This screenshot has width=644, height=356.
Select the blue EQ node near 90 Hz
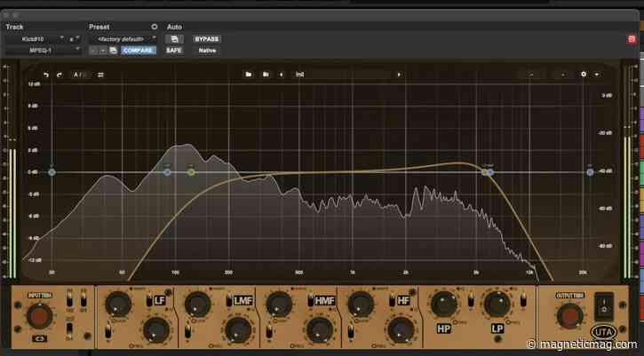pos(167,172)
